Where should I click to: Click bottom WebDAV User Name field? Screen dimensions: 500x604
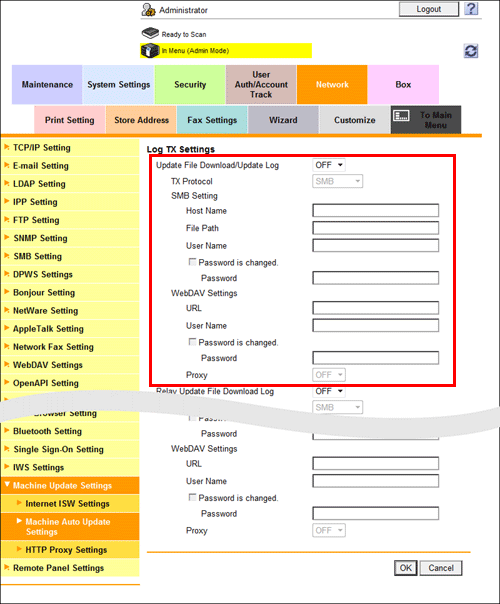[x=376, y=481]
